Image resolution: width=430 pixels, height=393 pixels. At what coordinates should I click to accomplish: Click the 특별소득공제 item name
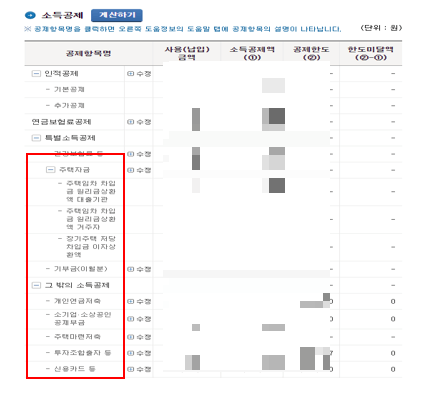(x=70, y=138)
